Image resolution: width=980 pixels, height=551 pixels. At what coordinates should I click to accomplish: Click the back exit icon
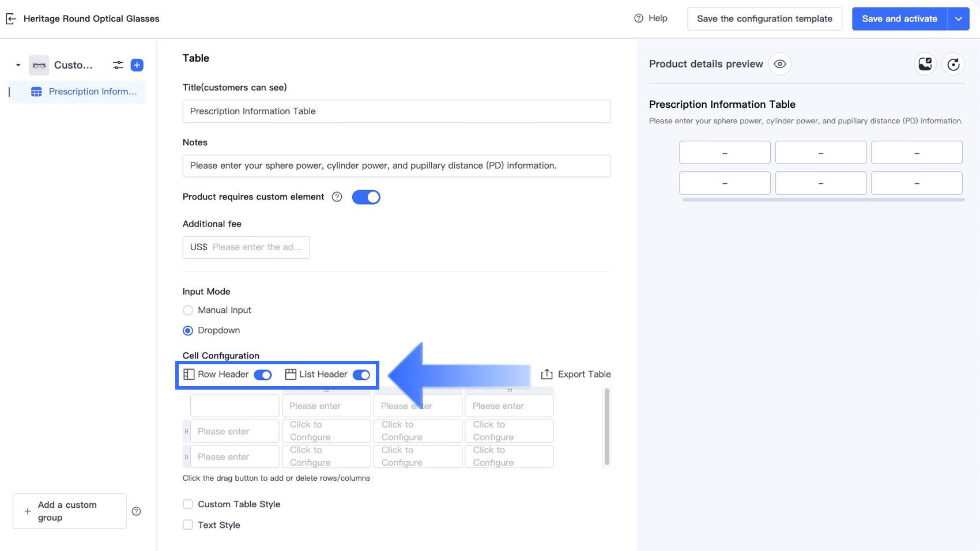pos(11,19)
